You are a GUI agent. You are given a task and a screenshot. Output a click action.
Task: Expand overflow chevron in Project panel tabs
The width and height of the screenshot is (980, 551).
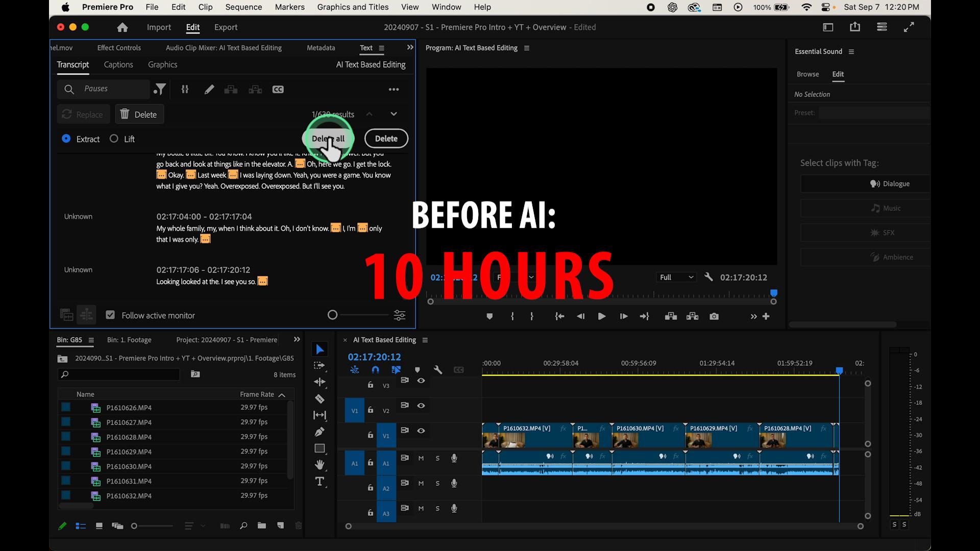coord(297,339)
